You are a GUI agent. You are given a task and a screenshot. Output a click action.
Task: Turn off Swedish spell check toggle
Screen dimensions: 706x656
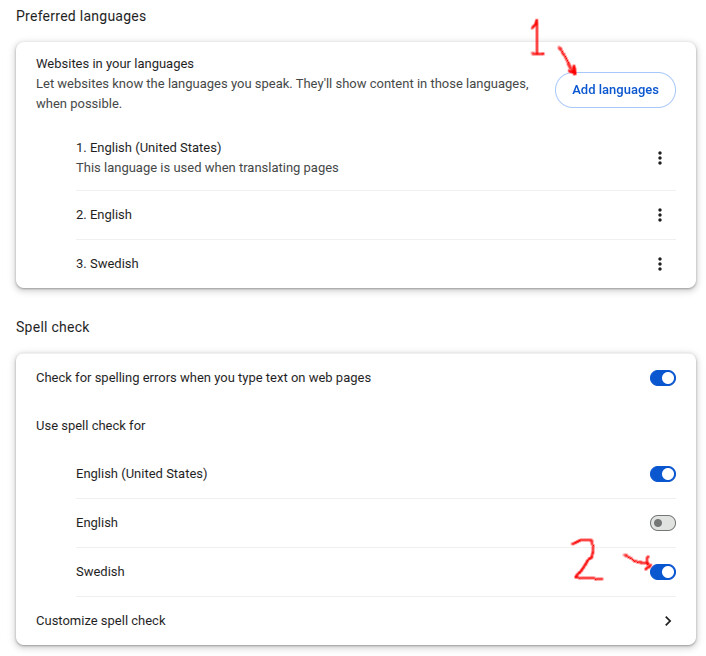pos(663,572)
